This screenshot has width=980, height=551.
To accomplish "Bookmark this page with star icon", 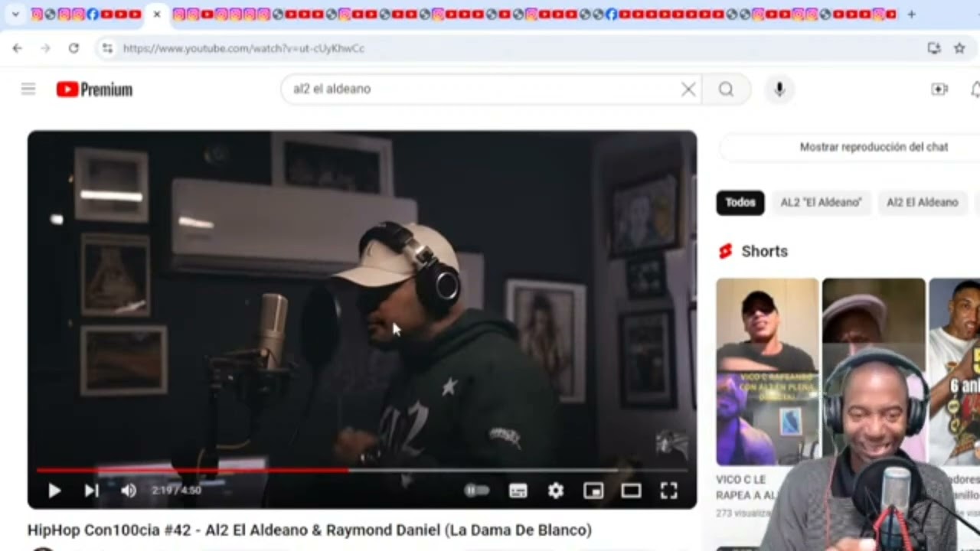I will coord(959,48).
